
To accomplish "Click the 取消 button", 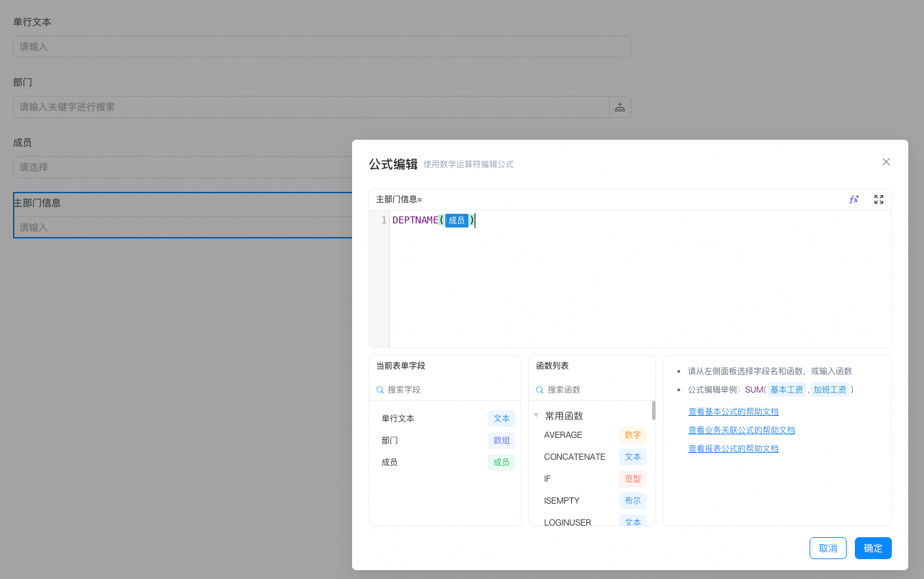I will [x=827, y=548].
